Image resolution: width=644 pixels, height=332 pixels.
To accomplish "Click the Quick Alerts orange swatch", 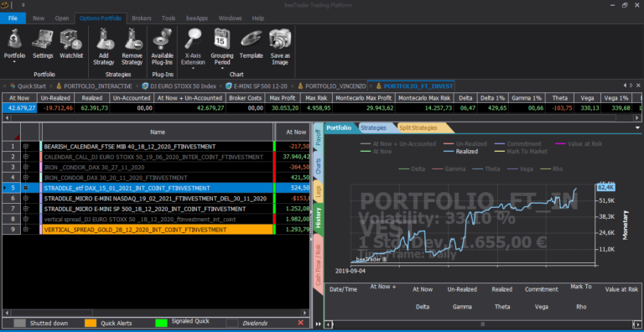I will coord(91,323).
